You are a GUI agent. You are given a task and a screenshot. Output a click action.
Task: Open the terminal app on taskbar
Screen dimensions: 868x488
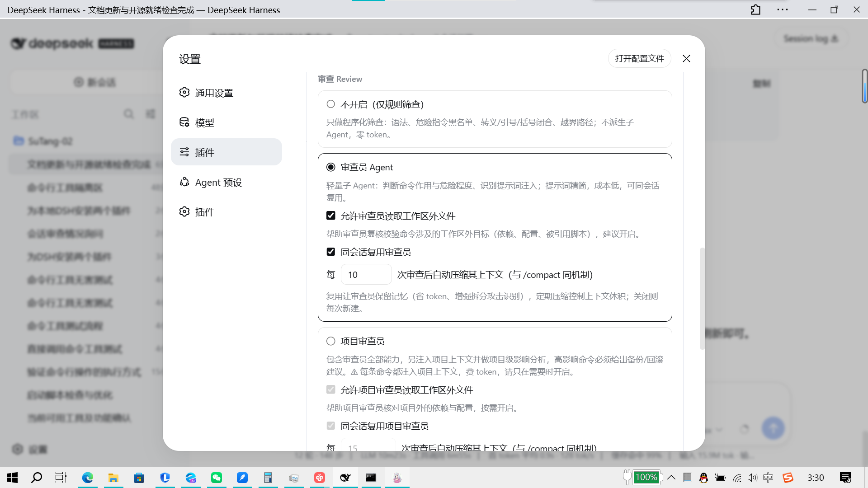click(x=371, y=478)
